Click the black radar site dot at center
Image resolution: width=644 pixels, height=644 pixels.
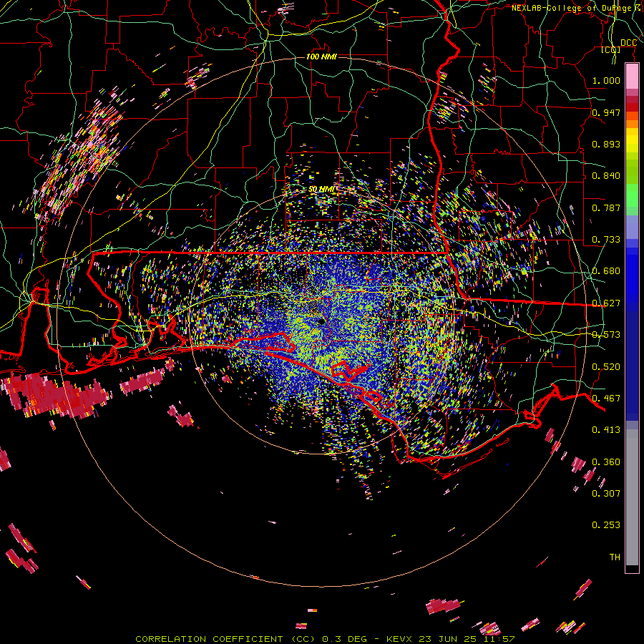click(321, 322)
